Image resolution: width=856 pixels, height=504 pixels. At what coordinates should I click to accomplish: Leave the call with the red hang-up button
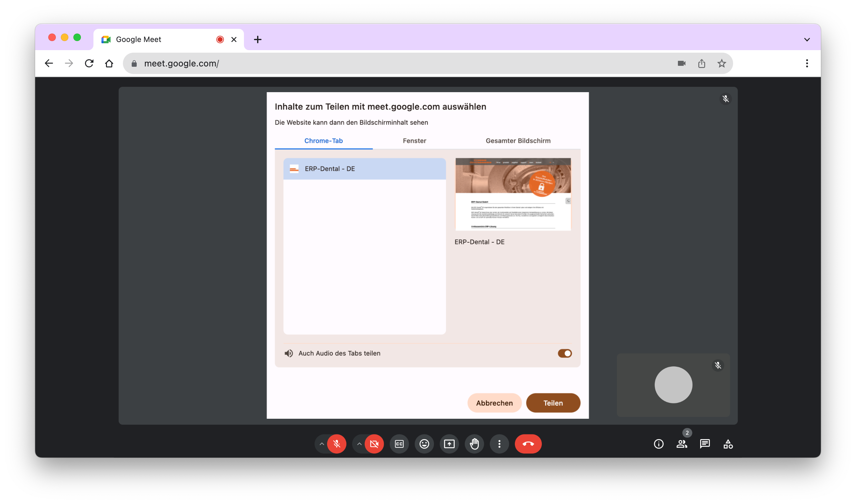[x=528, y=444]
